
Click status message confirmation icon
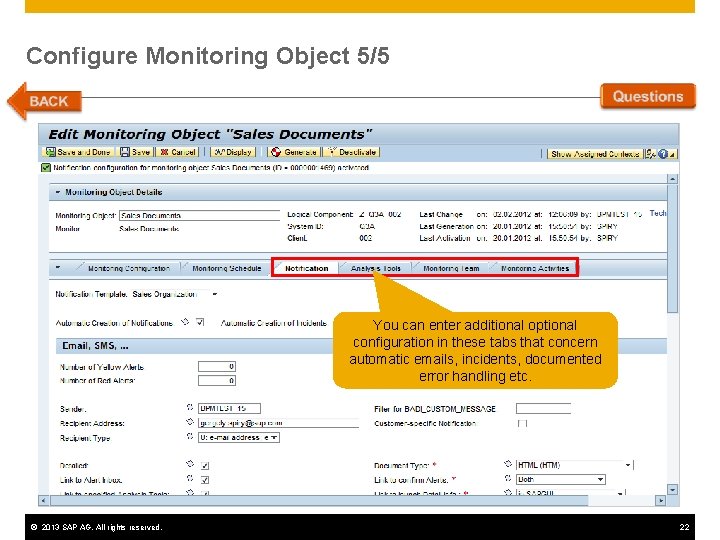(45, 168)
